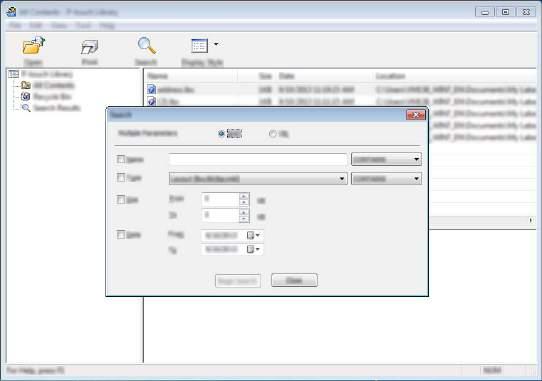Open the Name row CONTAINS dropdown
Screen dimensions: 542x381
[x=386, y=159]
